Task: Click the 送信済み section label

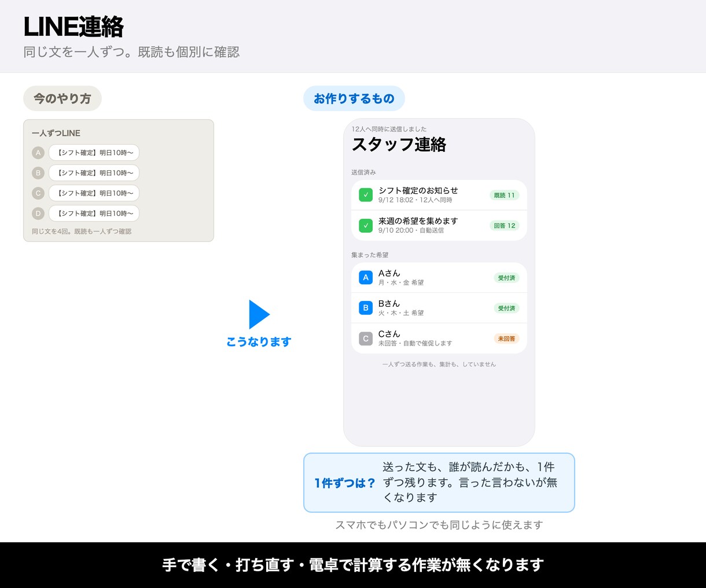Action: [363, 172]
